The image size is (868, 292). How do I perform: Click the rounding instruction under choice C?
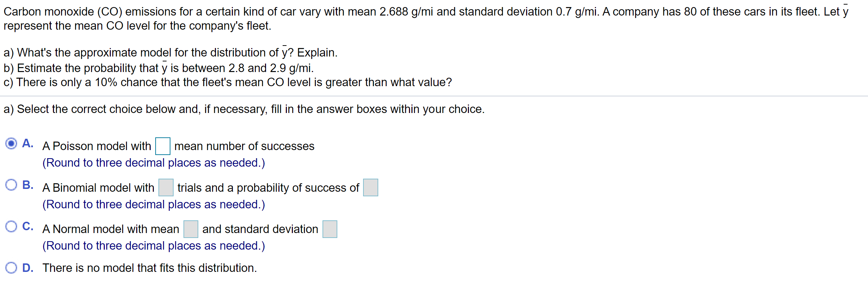coord(153,245)
